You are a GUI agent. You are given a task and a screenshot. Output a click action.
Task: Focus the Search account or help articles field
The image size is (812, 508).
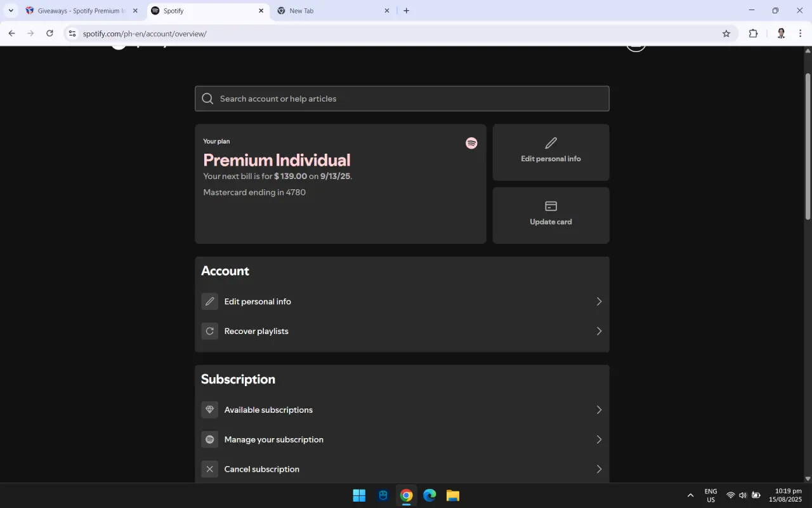402,98
